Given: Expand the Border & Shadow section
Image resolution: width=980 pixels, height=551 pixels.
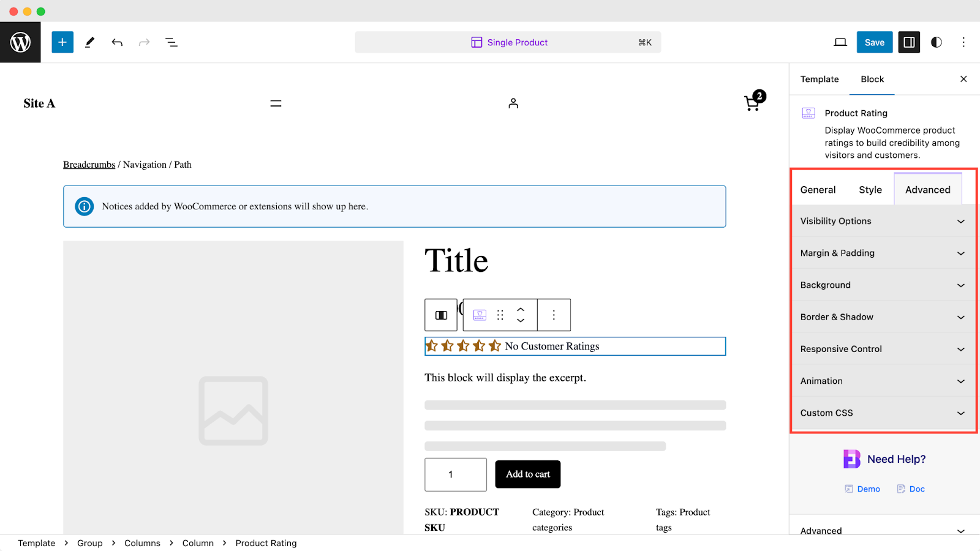Looking at the screenshot, I should pyautogui.click(x=883, y=317).
